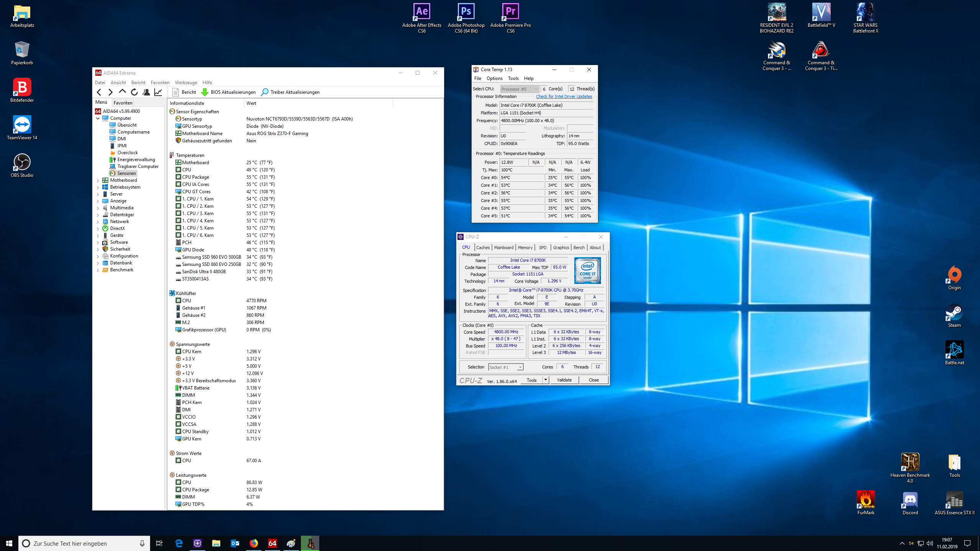Open the Steam desktop icon

coord(954,315)
